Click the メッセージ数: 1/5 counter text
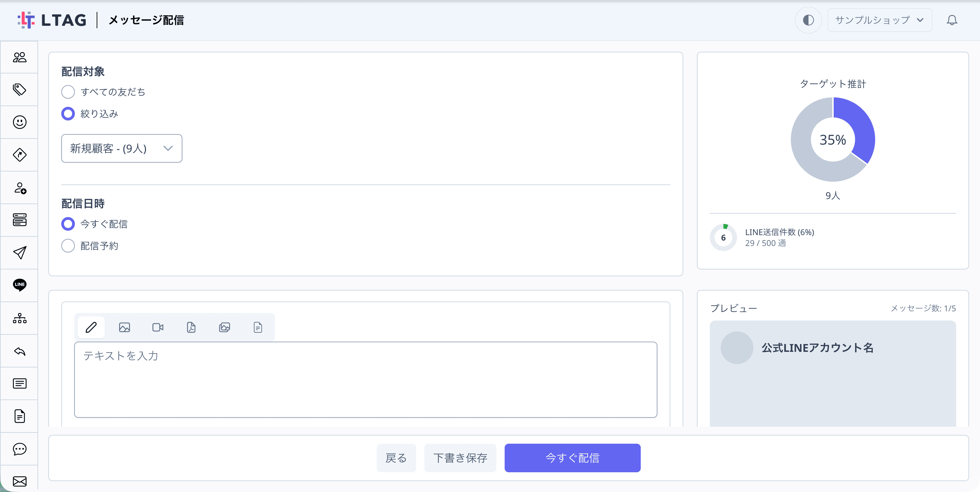The width and height of the screenshot is (980, 492). [923, 308]
